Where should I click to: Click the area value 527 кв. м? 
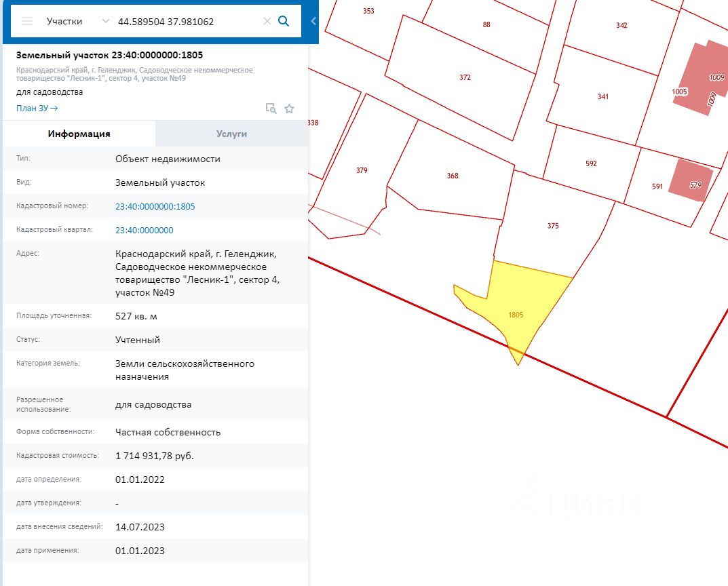(x=136, y=317)
